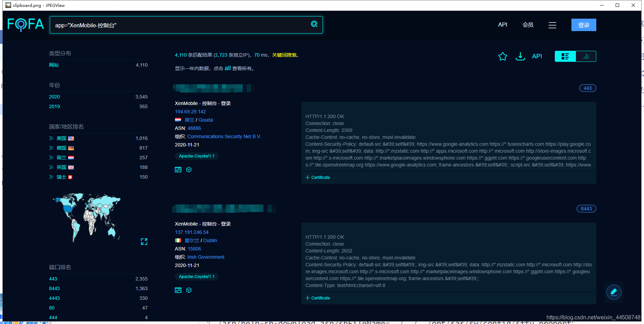The width and height of the screenshot is (644, 324).
Task: Filter results by year 2019
Action: 54,106
